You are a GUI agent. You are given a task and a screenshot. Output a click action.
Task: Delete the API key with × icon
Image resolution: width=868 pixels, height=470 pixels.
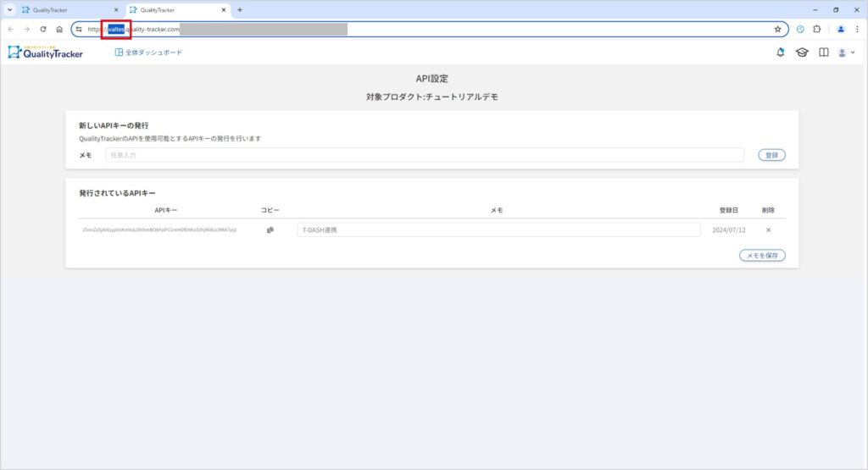click(x=768, y=229)
